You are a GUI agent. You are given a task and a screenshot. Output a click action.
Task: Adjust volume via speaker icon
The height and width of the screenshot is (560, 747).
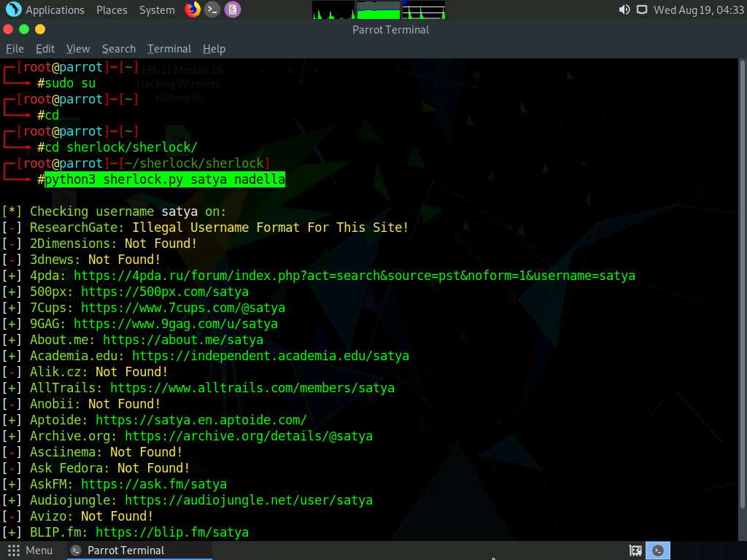coord(624,9)
